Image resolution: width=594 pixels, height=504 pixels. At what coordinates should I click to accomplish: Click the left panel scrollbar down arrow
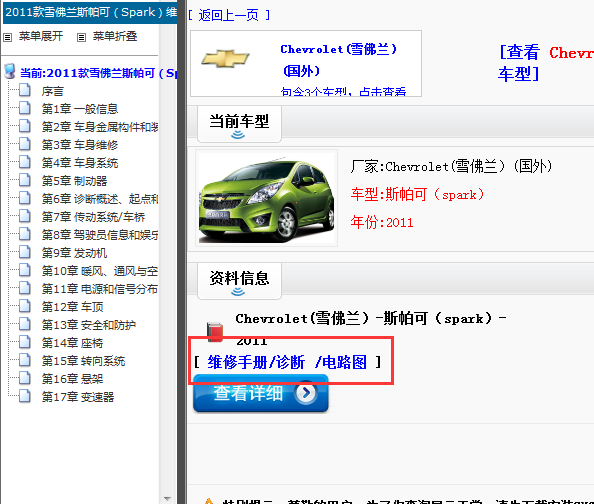pyautogui.click(x=167, y=498)
